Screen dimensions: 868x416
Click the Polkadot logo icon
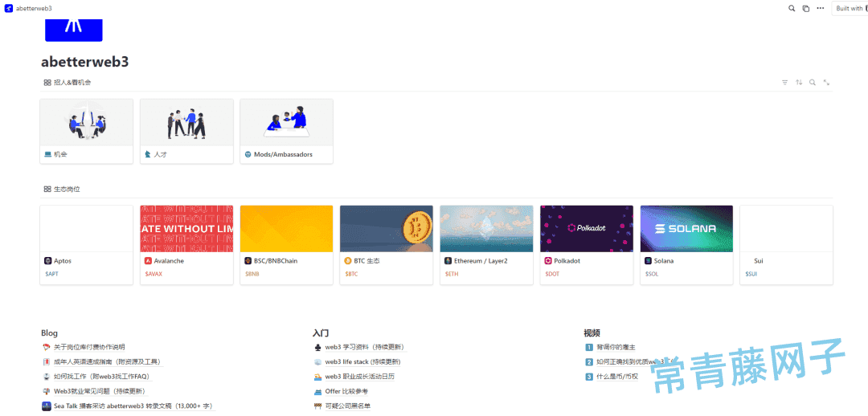[548, 260]
